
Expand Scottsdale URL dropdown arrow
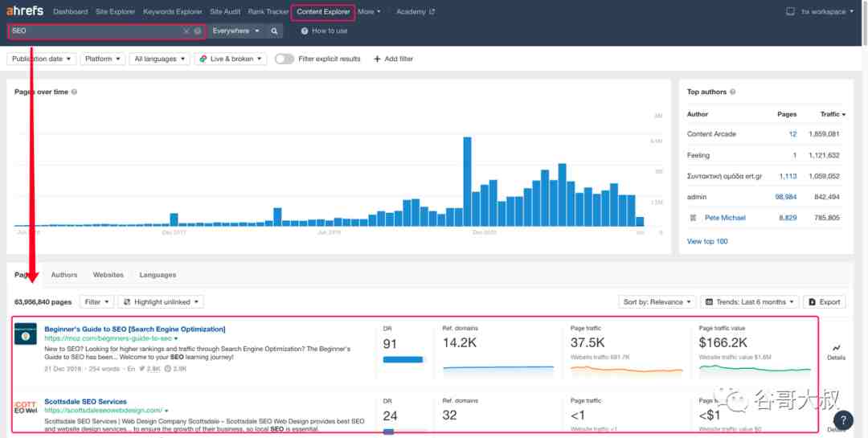tap(166, 411)
